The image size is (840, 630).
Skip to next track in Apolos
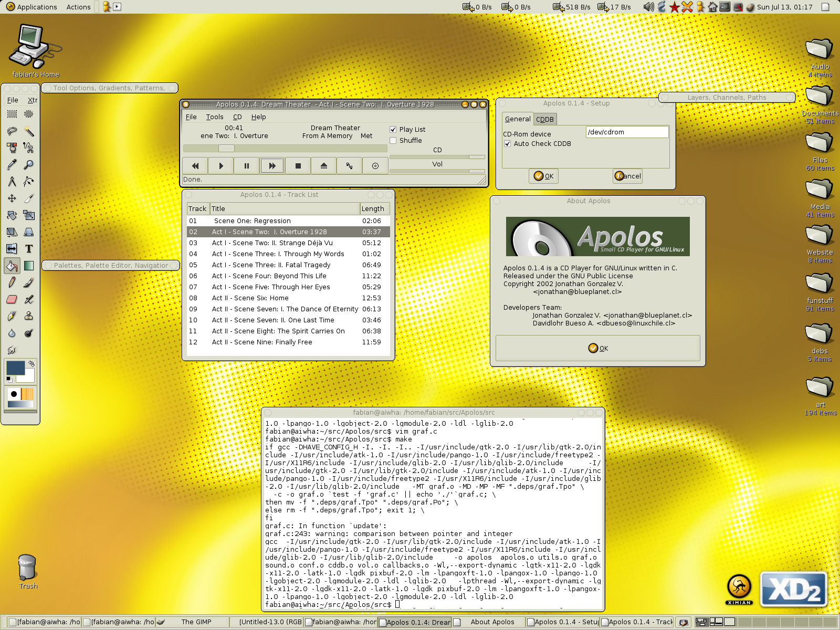click(272, 166)
